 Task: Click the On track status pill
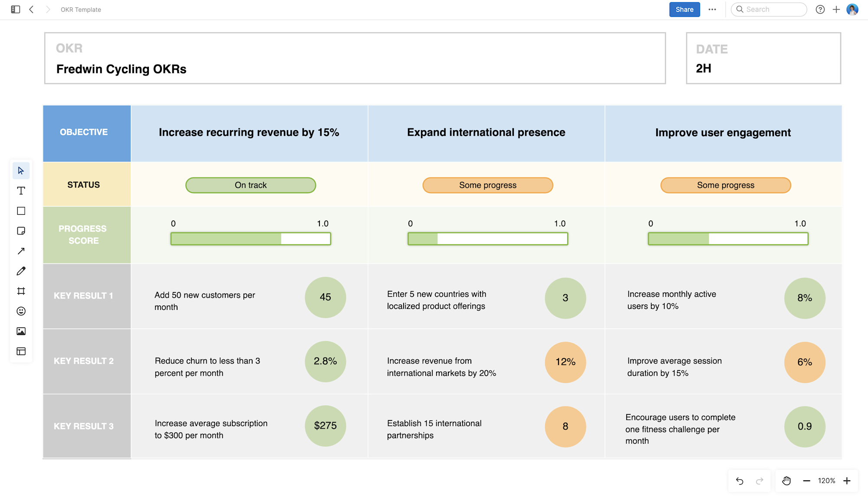(250, 185)
